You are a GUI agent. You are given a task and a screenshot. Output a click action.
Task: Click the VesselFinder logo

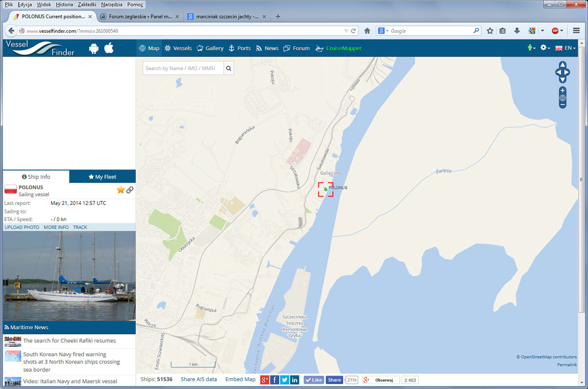point(40,48)
